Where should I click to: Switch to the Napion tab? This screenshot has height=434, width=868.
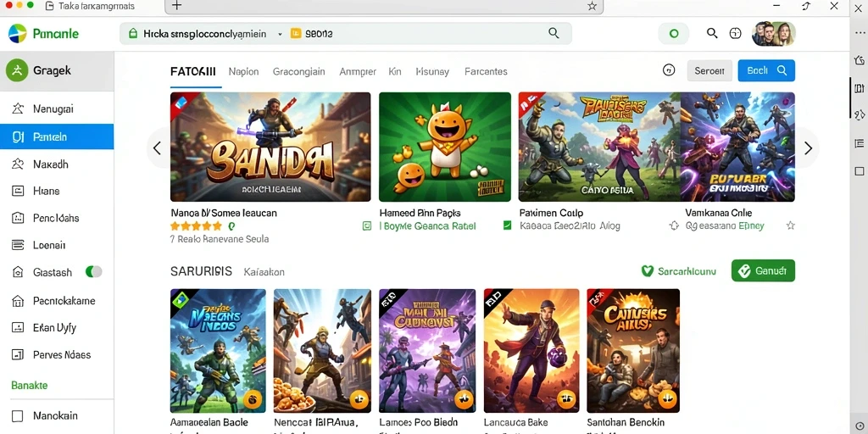(x=243, y=71)
